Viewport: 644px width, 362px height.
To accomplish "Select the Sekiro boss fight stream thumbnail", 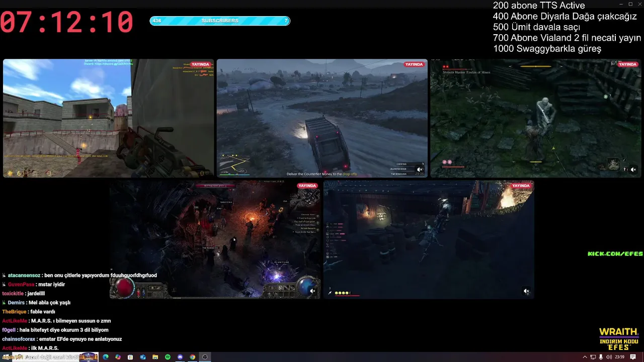I will tap(536, 118).
